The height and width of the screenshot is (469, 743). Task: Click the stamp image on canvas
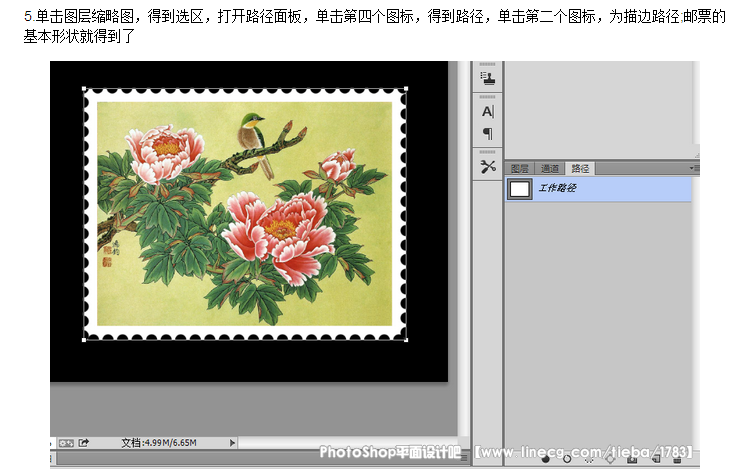[x=245, y=214]
